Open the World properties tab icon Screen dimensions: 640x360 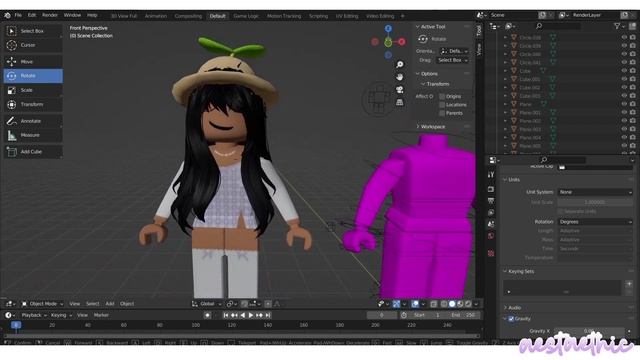pyautogui.click(x=491, y=236)
